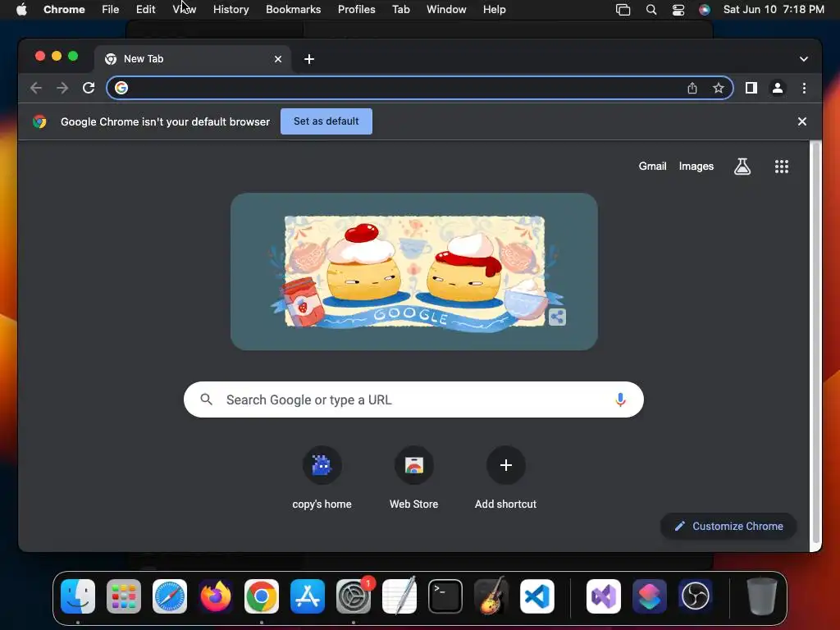Click the Stage Manager windows icon in menu bar

623,9
